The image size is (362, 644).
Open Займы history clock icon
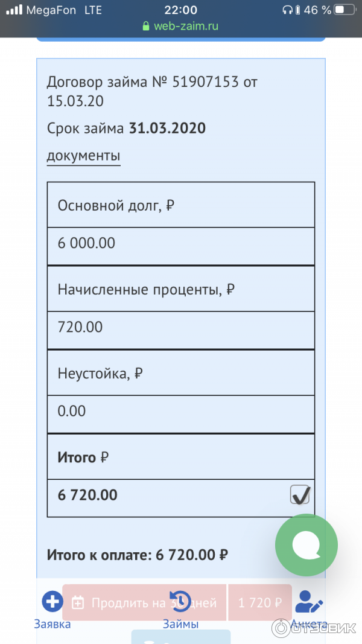click(x=180, y=601)
